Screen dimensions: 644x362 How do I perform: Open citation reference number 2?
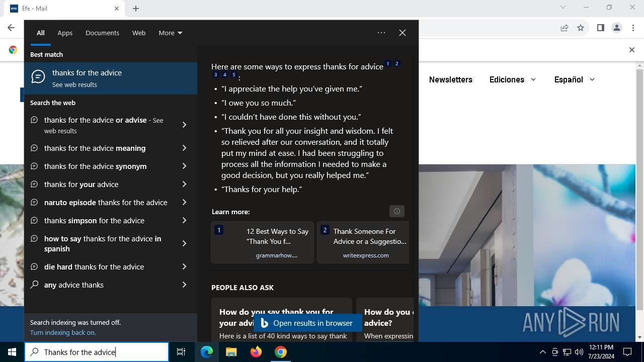397,64
